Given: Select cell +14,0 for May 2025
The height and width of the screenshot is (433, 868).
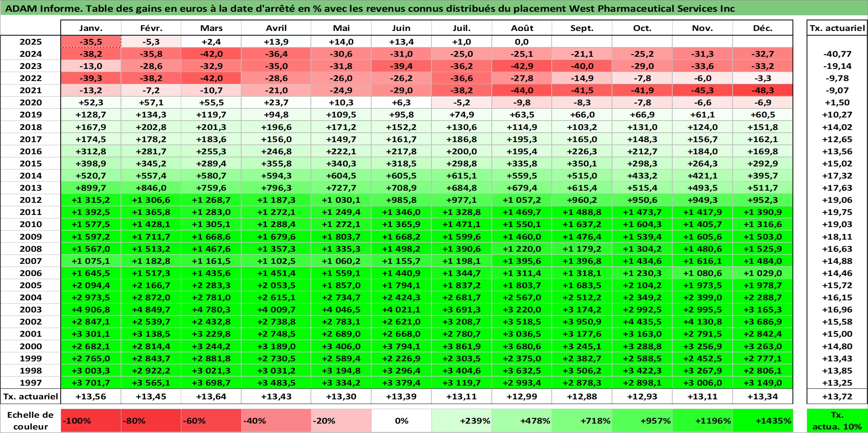Looking at the screenshot, I should [x=341, y=42].
